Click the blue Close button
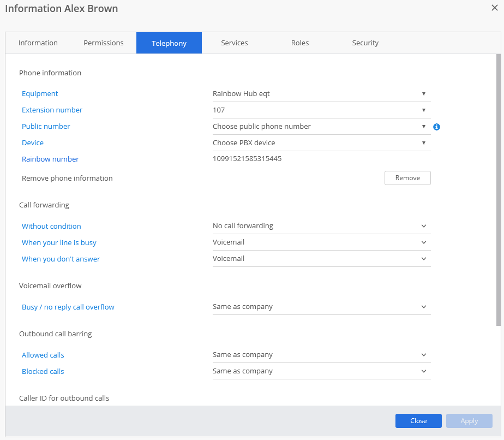 point(418,421)
